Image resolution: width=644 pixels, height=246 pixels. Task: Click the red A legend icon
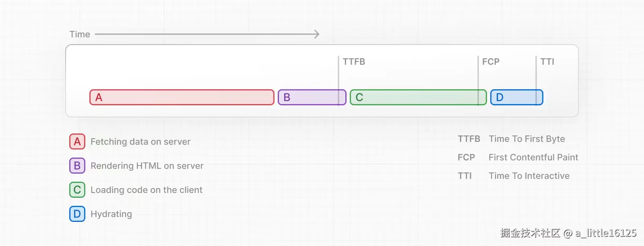77,141
